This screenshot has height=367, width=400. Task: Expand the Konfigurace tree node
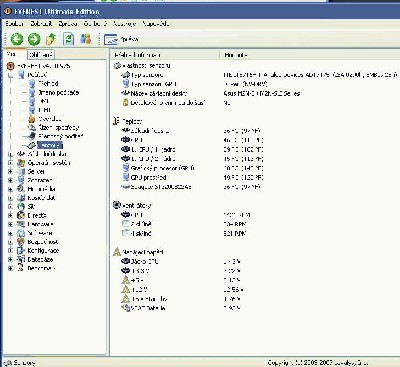click(10, 250)
